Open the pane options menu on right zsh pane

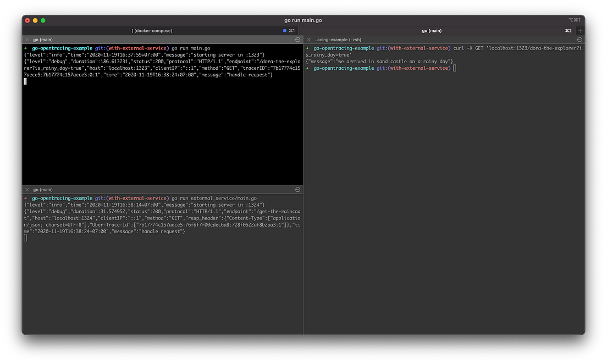[580, 40]
